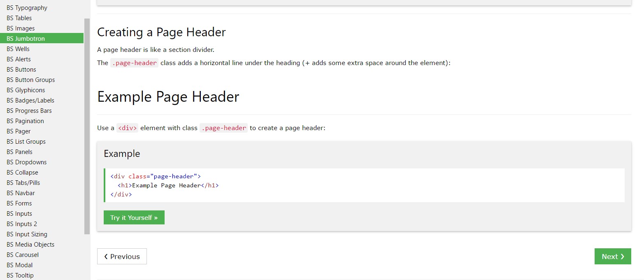
Task: Click the sidebar vertical scrollbar
Action: tap(87, 126)
